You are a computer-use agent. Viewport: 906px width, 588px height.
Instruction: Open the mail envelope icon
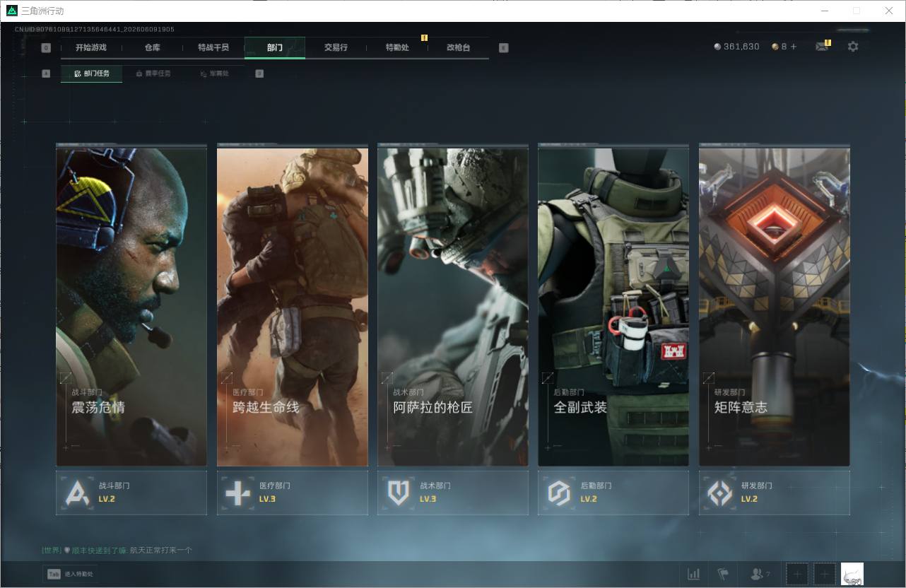(821, 47)
